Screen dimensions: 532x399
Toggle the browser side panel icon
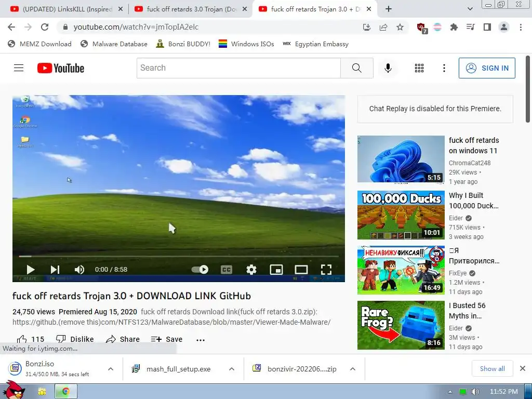click(487, 27)
